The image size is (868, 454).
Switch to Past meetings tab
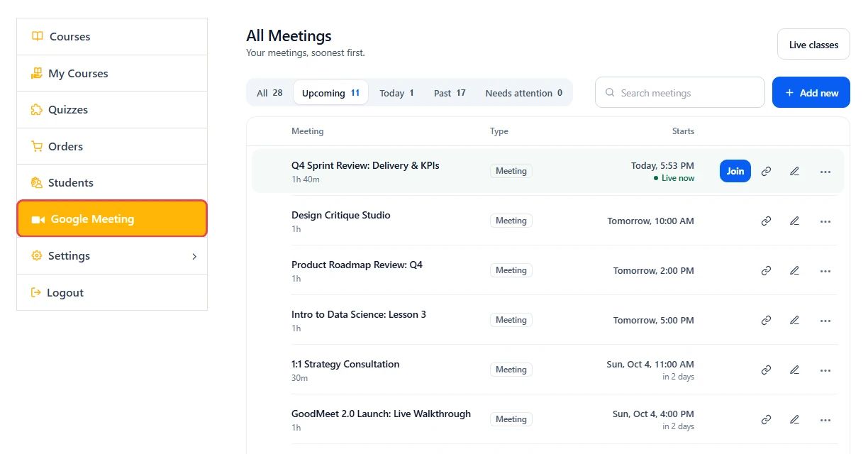[x=450, y=93]
